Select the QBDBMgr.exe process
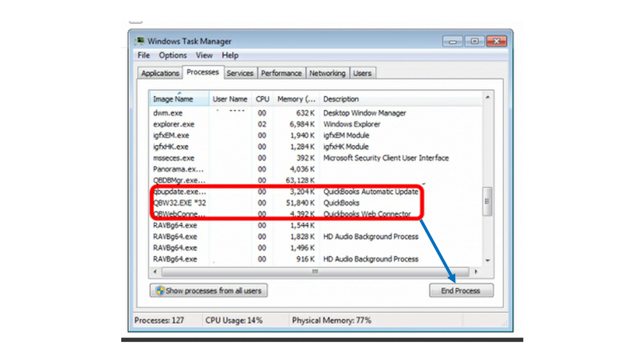 [x=315, y=180]
